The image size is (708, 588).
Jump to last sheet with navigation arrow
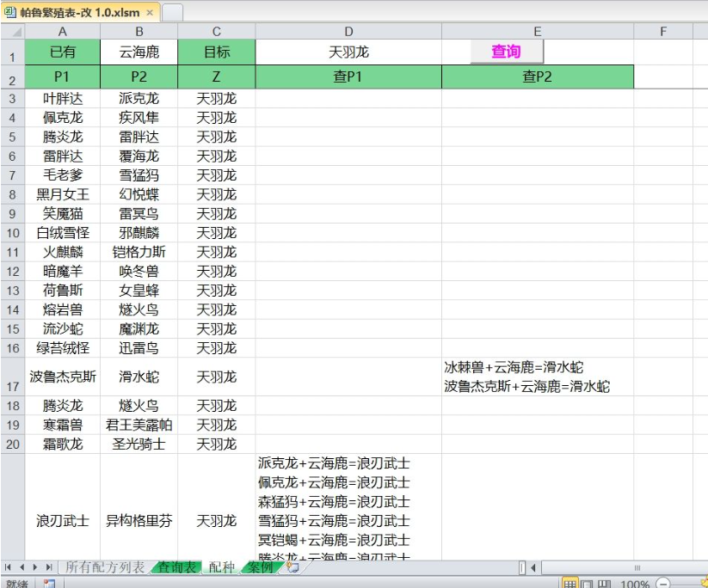(49, 568)
